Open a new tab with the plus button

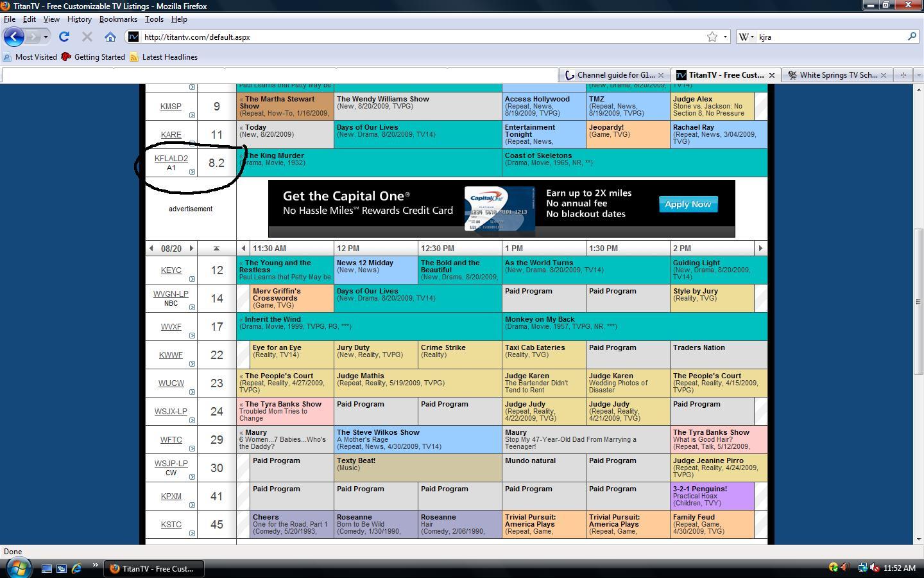coord(903,75)
